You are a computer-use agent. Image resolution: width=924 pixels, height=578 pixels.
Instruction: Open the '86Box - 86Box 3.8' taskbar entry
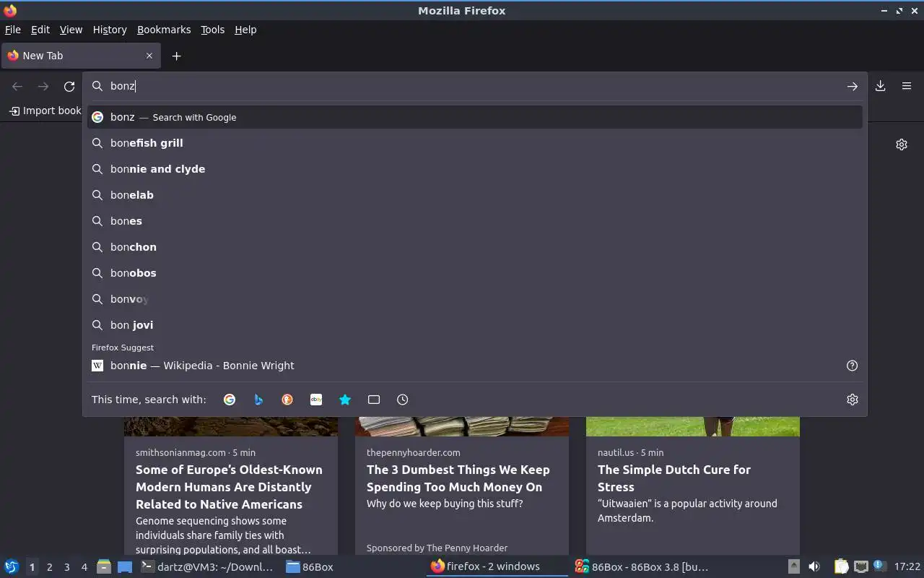(641, 566)
